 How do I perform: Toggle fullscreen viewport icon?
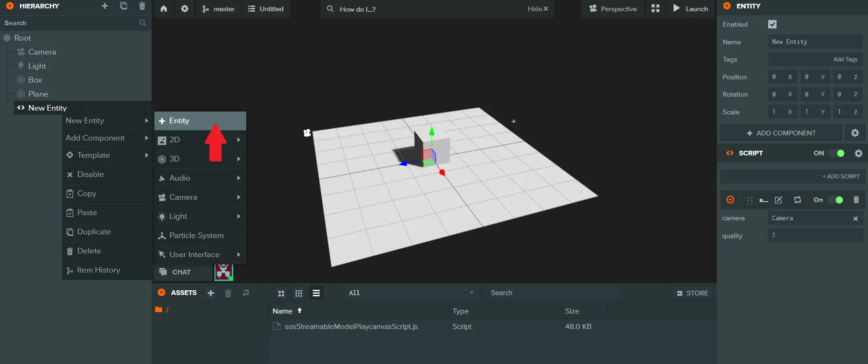tap(655, 9)
